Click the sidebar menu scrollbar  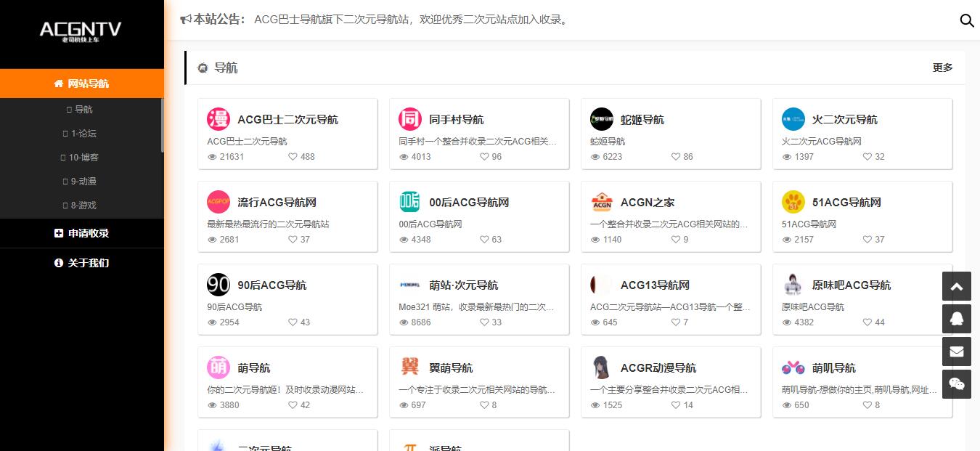coord(162,125)
